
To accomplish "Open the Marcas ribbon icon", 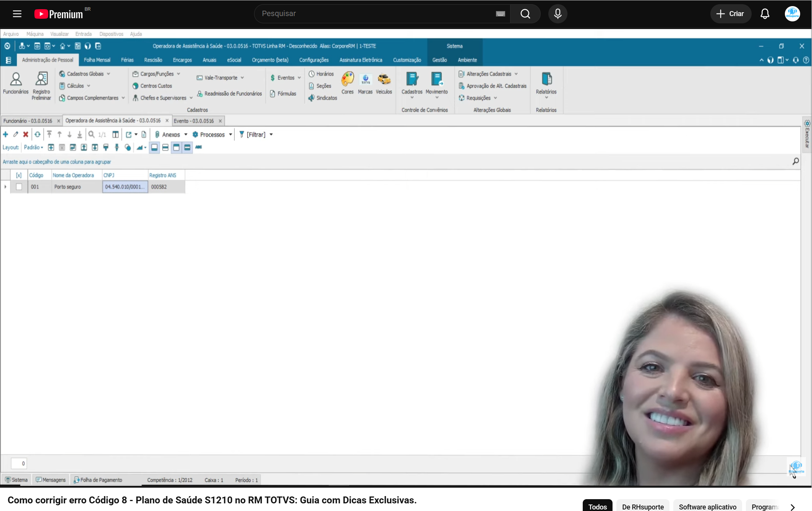I will coord(365,83).
